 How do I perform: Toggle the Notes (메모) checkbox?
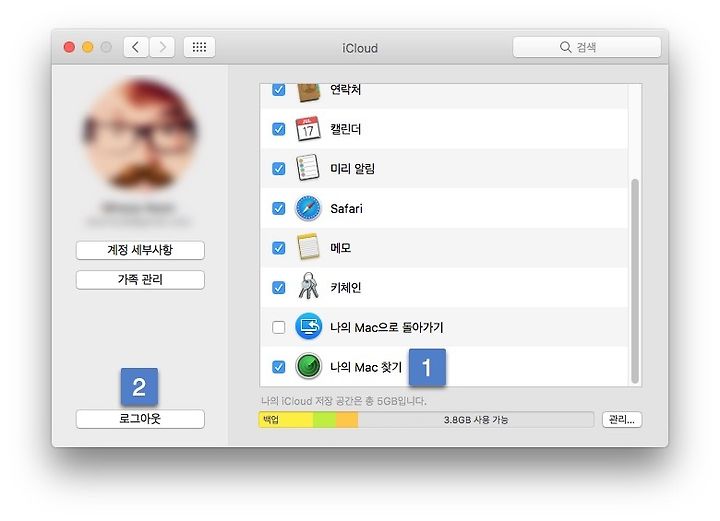click(x=279, y=248)
